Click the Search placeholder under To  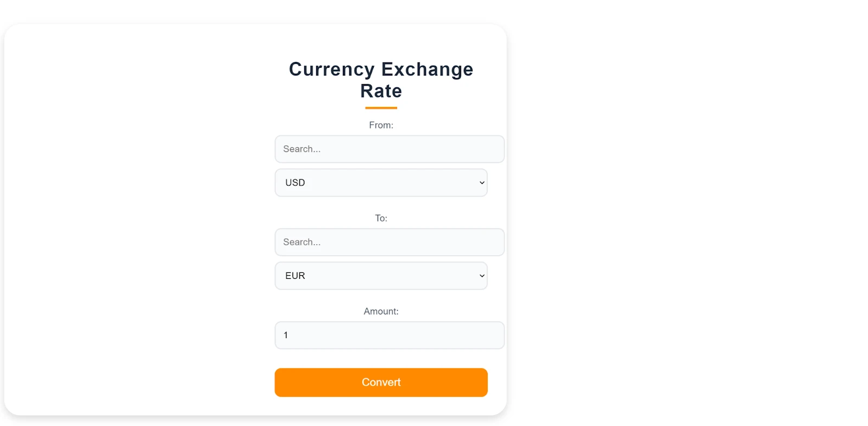click(302, 242)
